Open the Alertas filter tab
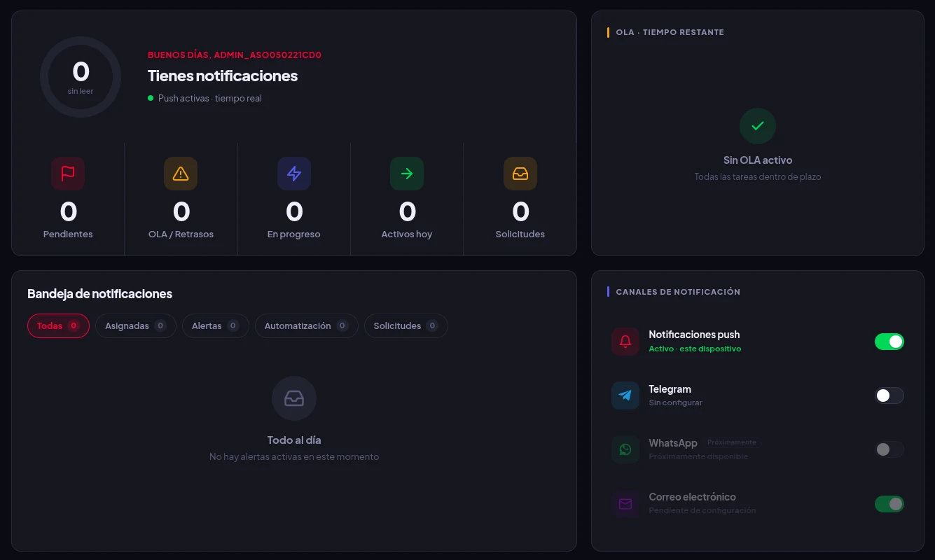The image size is (935, 560). pos(216,325)
